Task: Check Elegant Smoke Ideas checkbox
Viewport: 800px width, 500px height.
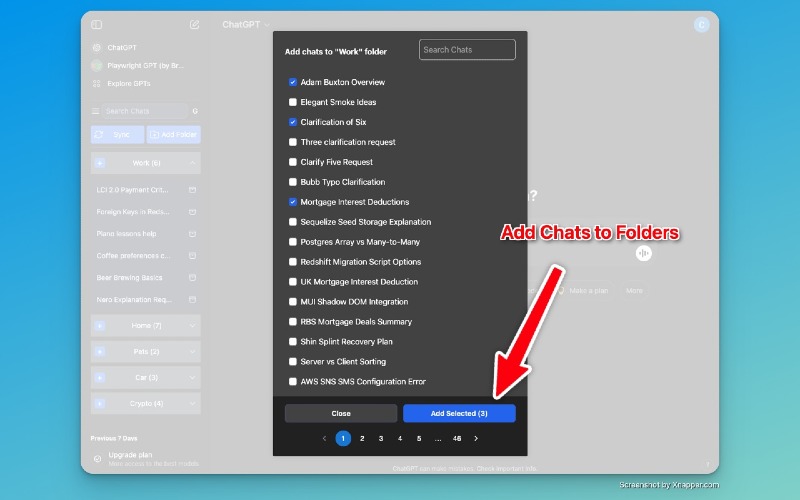Action: [292, 102]
